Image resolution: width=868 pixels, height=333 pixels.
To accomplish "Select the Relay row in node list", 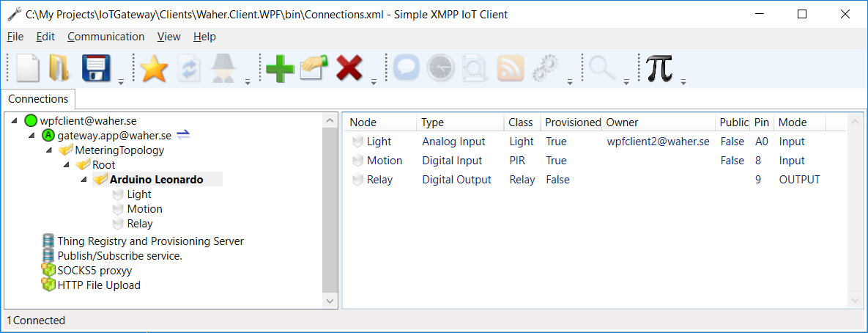I will coord(379,180).
